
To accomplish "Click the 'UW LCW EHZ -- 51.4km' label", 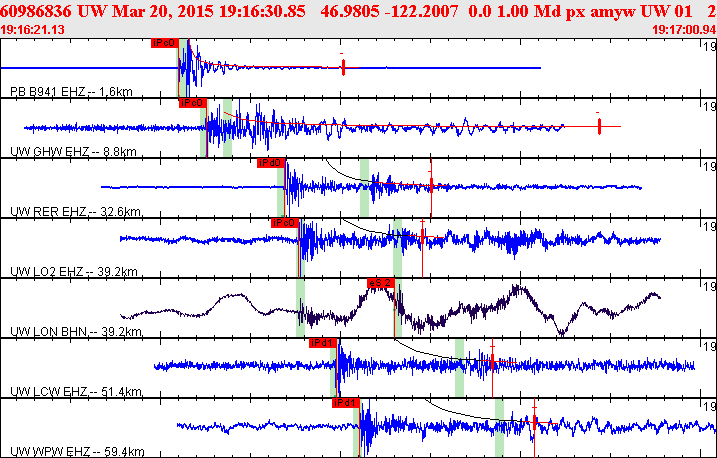I will [x=76, y=392].
